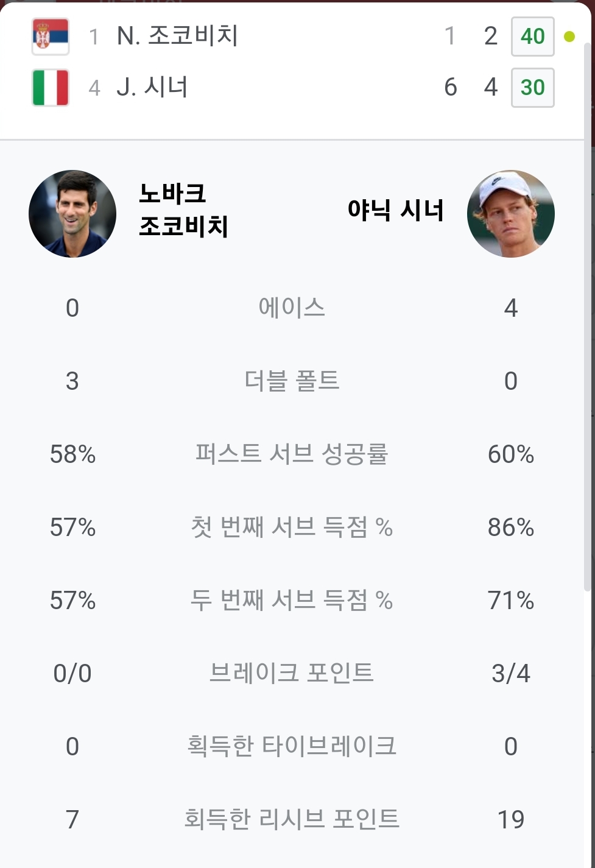
Task: Click the 두 번째 서브 득점 % label
Action: 292,601
